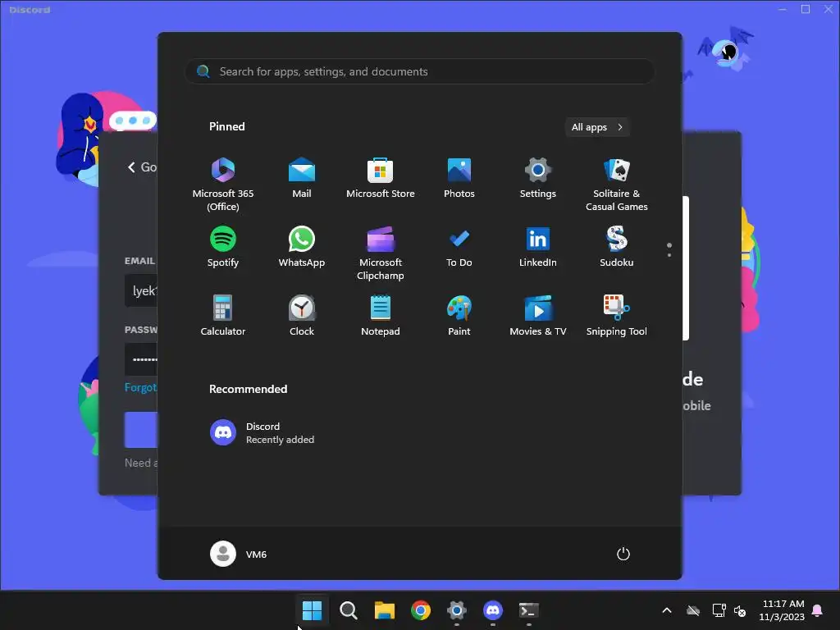Image resolution: width=840 pixels, height=630 pixels.
Task: Launch WhatsApp from Start menu
Action: pos(302,247)
